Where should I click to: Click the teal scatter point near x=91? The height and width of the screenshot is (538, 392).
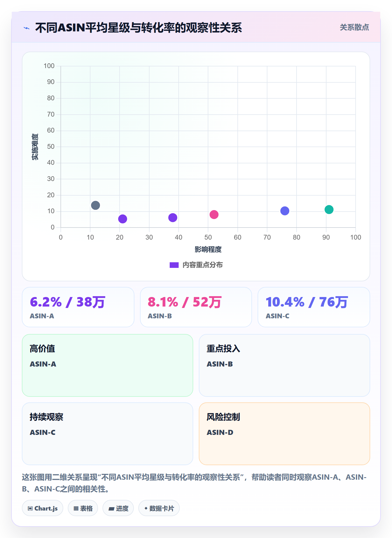coord(329,209)
